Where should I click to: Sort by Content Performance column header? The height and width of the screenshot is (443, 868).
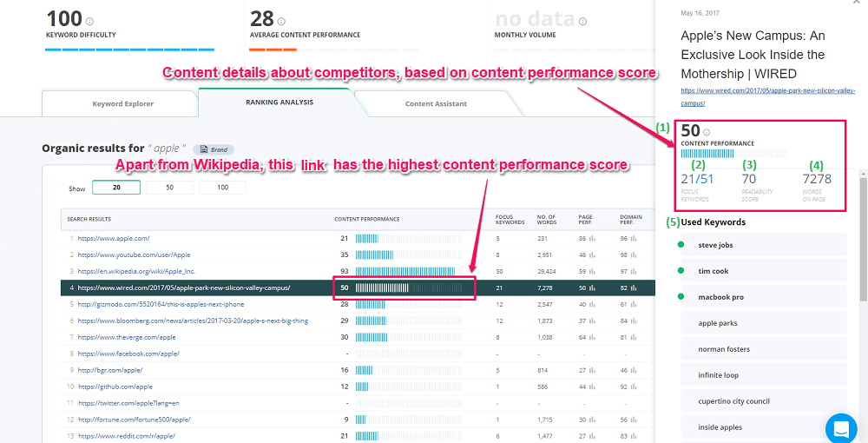367,219
